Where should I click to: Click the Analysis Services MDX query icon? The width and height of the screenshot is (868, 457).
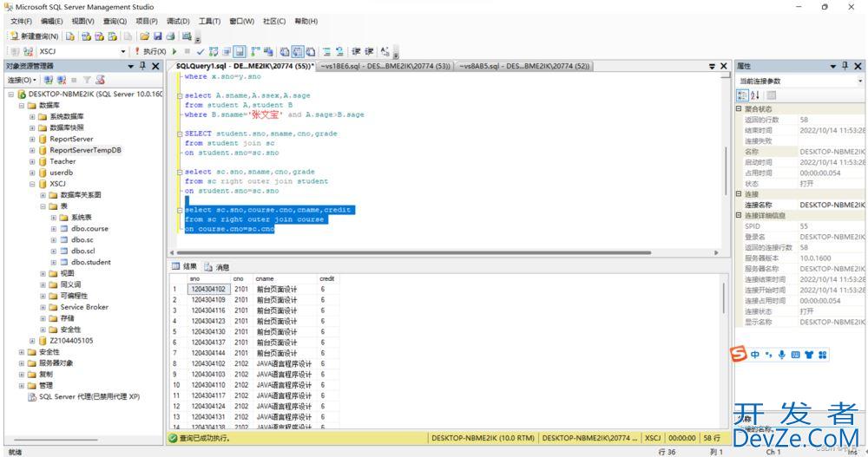[x=86, y=36]
